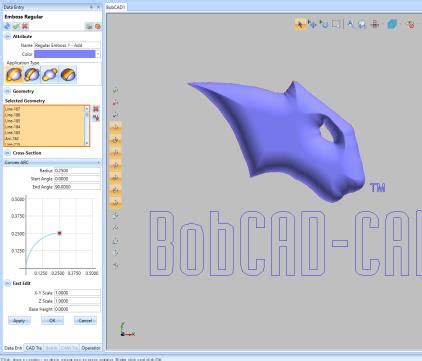Select Arc-182 in Selected Geometry list

click(44, 138)
